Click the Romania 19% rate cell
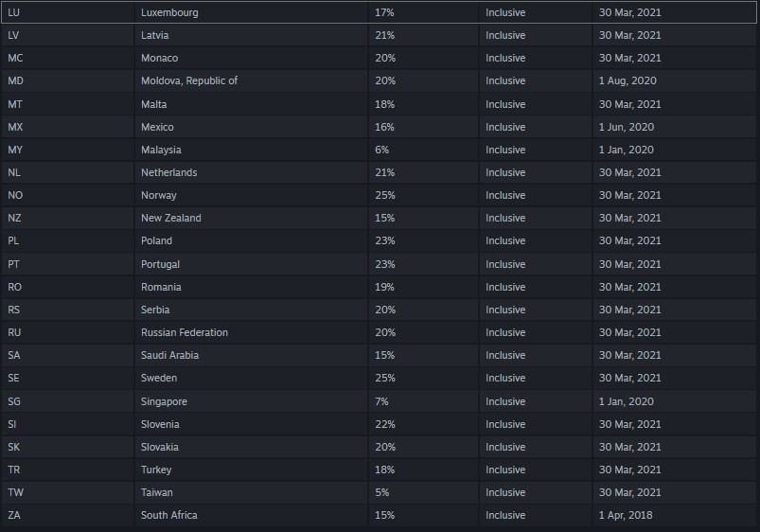 [424, 287]
